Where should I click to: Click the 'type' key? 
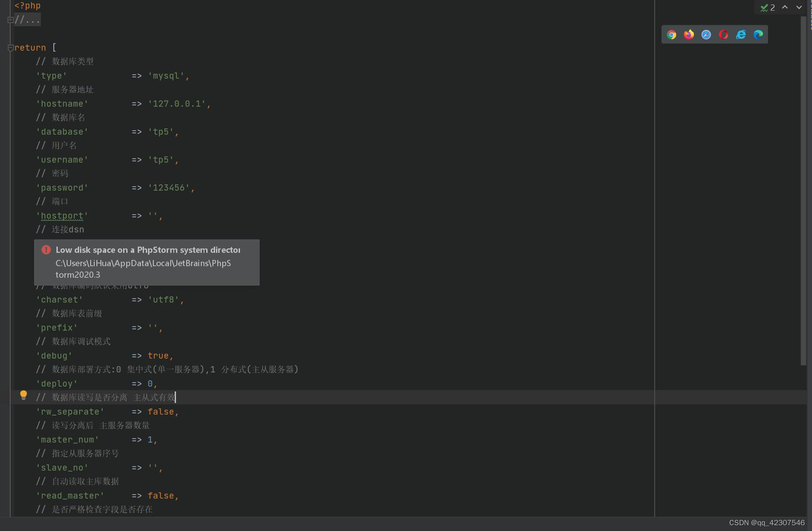click(51, 76)
